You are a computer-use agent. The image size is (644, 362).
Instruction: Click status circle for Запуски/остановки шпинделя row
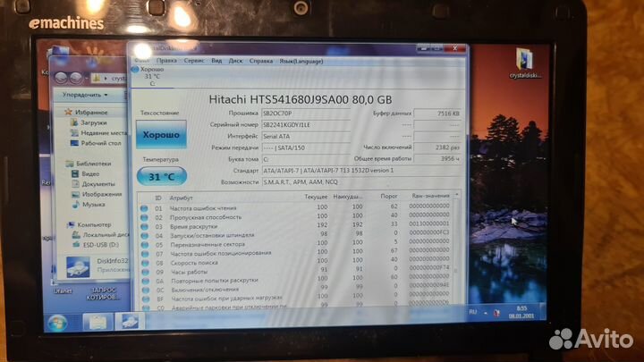pos(145,236)
